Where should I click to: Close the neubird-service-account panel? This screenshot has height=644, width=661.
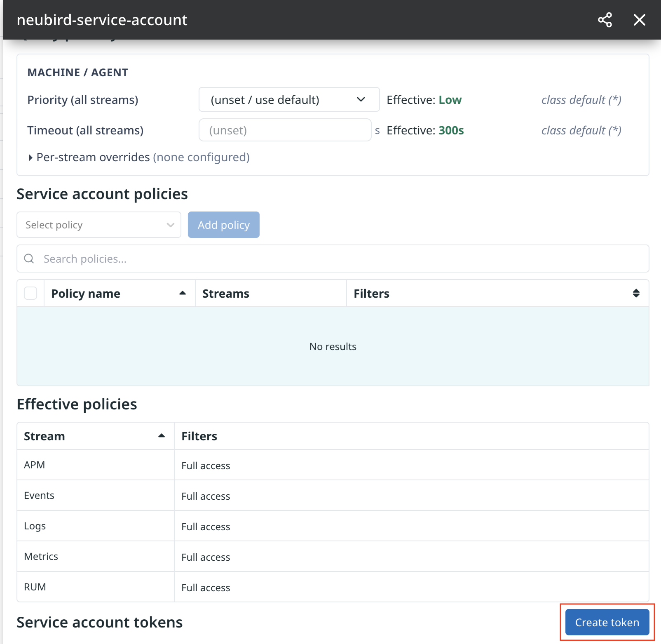pos(640,20)
